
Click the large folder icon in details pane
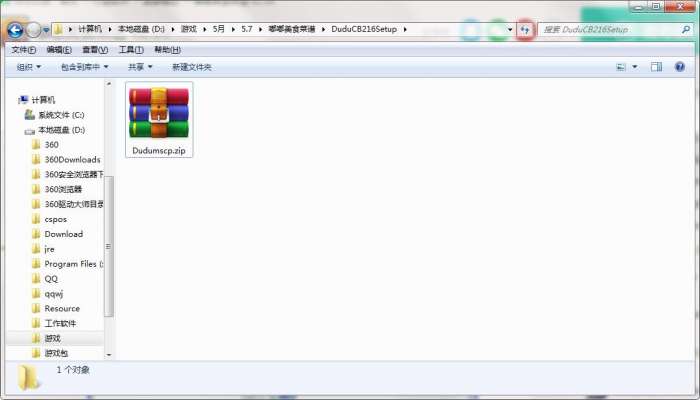tap(29, 378)
